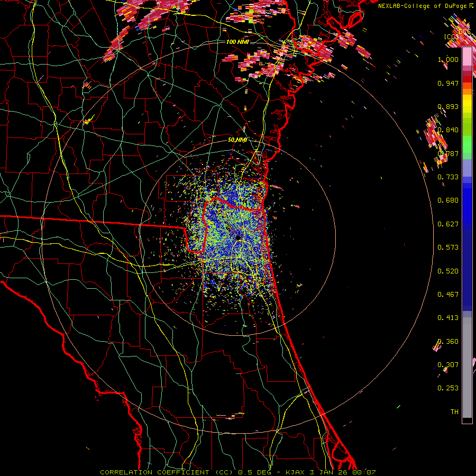Viewport: 476px width, 476px height.
Task: Pick the bright green color bar segment
Action: [467, 144]
